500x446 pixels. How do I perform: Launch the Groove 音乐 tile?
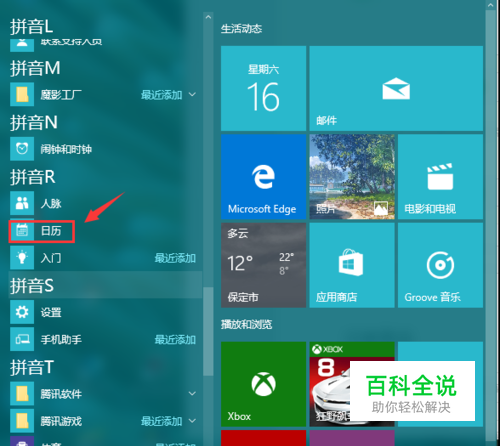440,265
